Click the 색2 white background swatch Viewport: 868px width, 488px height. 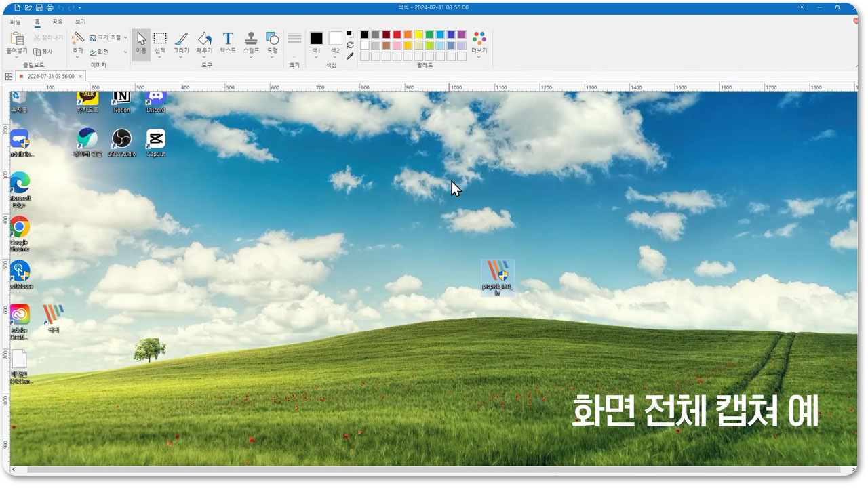(335, 38)
